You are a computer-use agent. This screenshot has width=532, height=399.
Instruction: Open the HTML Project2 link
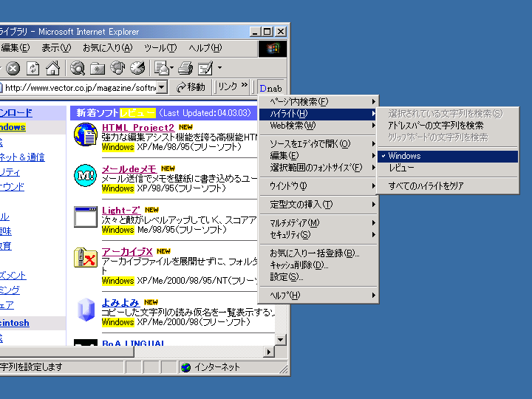pyautogui.click(x=138, y=128)
